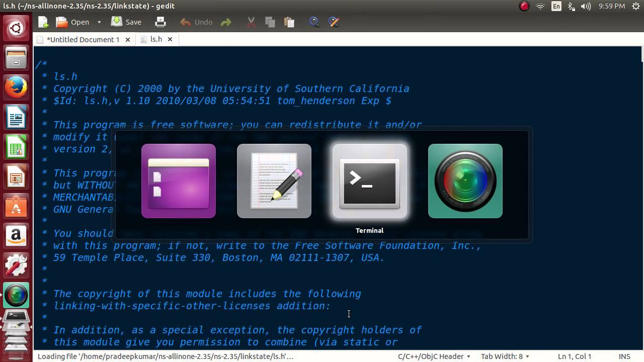644x362 pixels.
Task: Click the red recording indicator in the top panel
Action: (524, 6)
